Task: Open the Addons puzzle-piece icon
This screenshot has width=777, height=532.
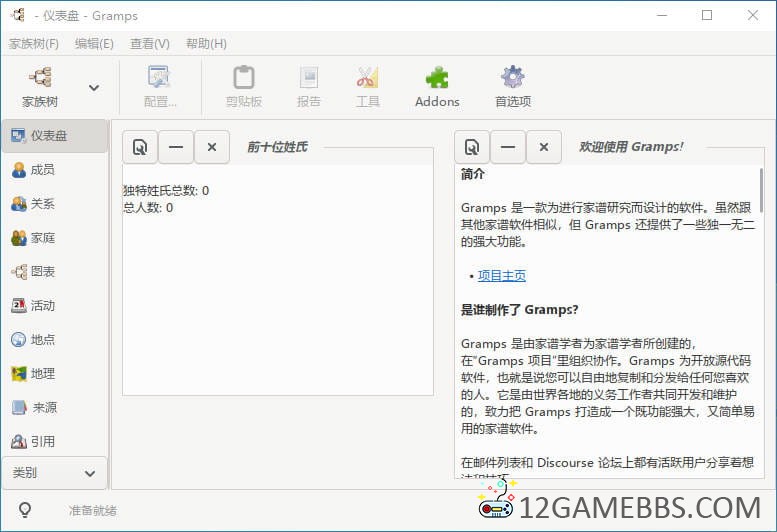Action: pyautogui.click(x=437, y=87)
